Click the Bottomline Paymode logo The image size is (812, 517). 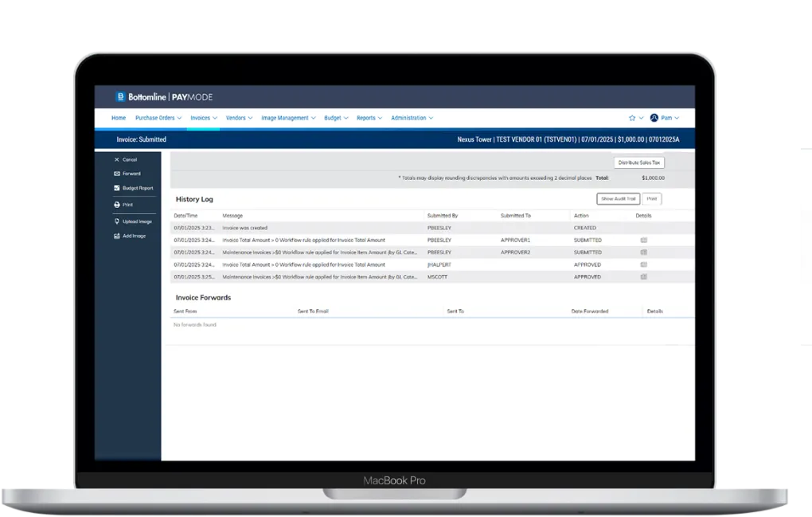(164, 97)
